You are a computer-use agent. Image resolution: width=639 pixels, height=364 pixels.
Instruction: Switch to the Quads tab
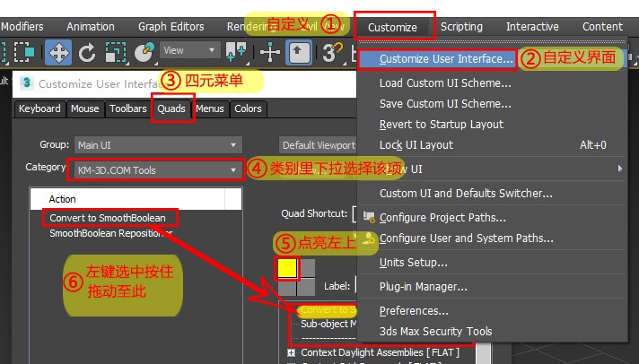(x=171, y=108)
